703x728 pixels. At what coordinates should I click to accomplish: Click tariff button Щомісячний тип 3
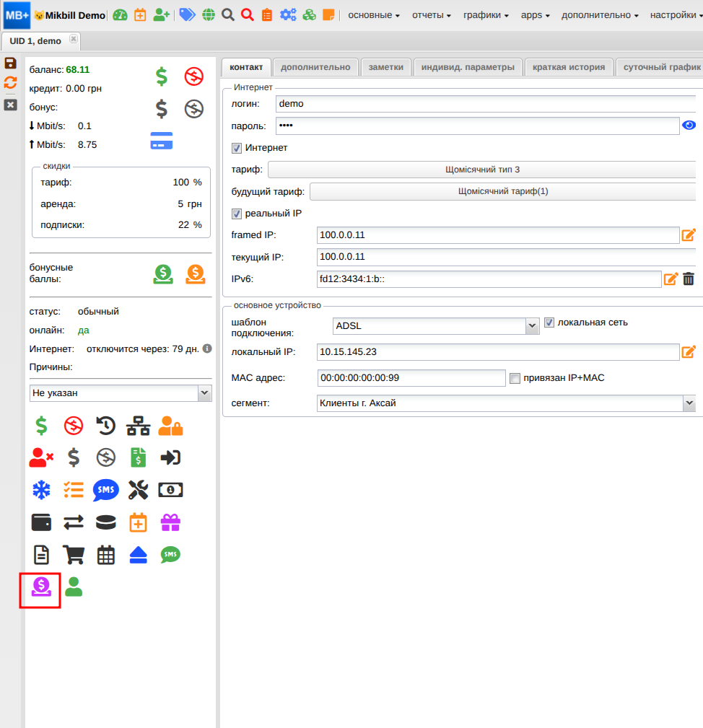click(482, 170)
